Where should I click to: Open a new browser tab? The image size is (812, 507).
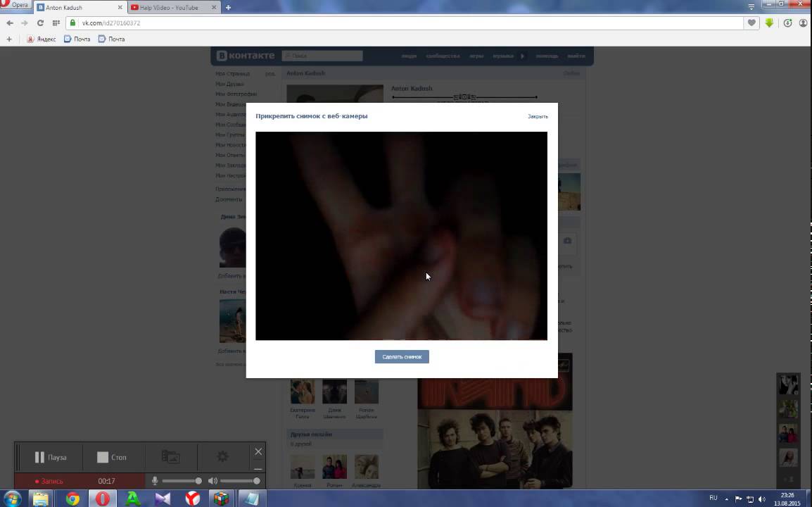tap(229, 8)
